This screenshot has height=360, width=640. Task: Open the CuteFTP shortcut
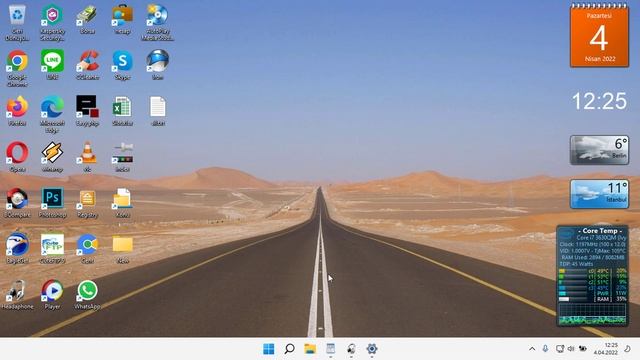coord(52,245)
